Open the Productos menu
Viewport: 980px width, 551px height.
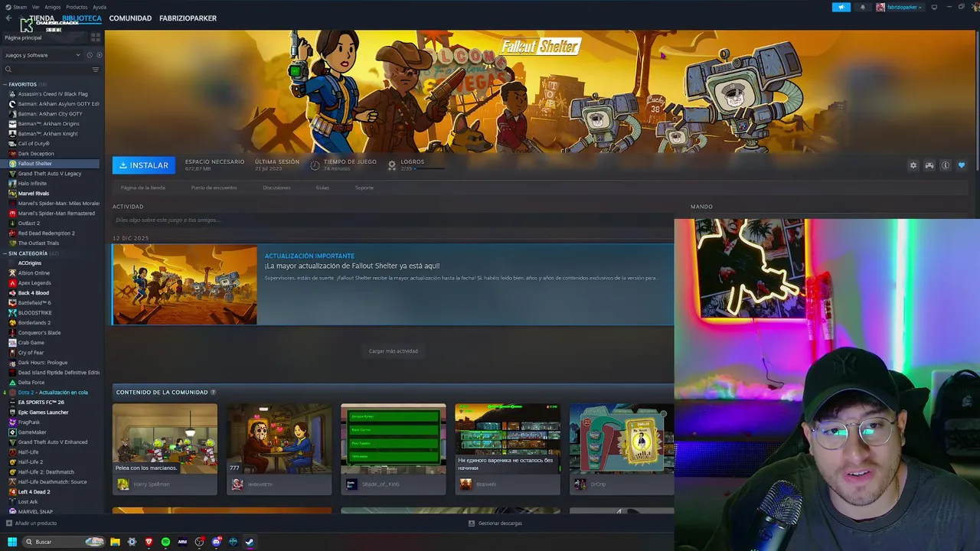coord(77,7)
